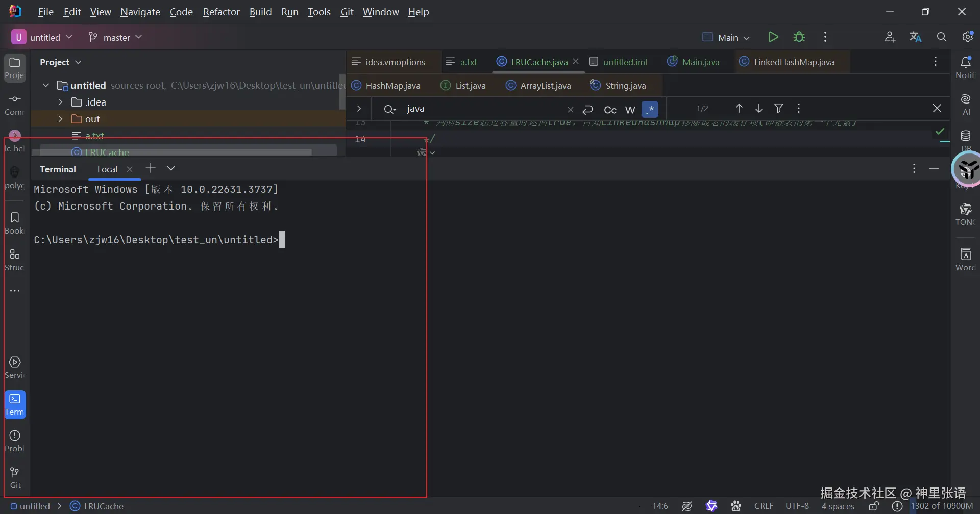Open Code With Me menu
980x514 pixels.
coord(890,37)
